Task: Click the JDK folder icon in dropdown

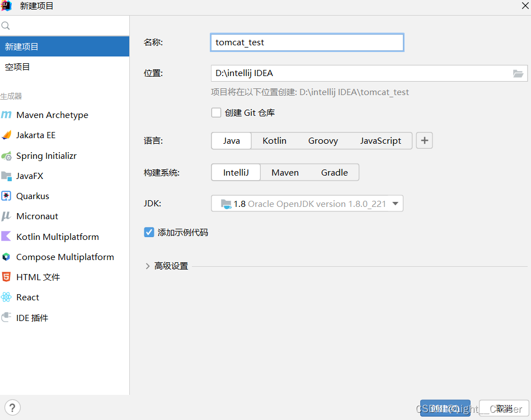Action: pyautogui.click(x=226, y=204)
